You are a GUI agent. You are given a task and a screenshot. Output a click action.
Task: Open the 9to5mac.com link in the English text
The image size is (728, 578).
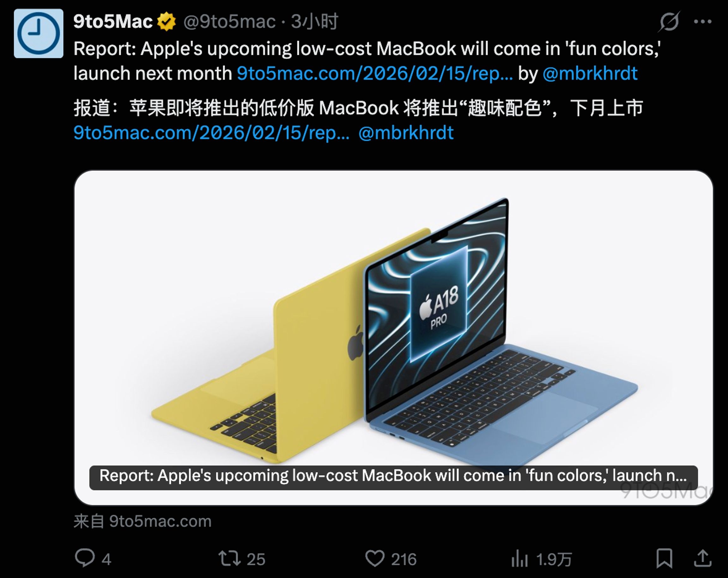[x=374, y=74]
